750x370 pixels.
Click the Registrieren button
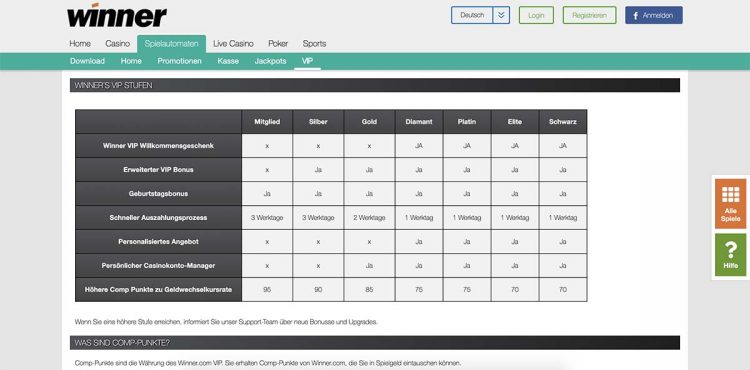tap(589, 15)
